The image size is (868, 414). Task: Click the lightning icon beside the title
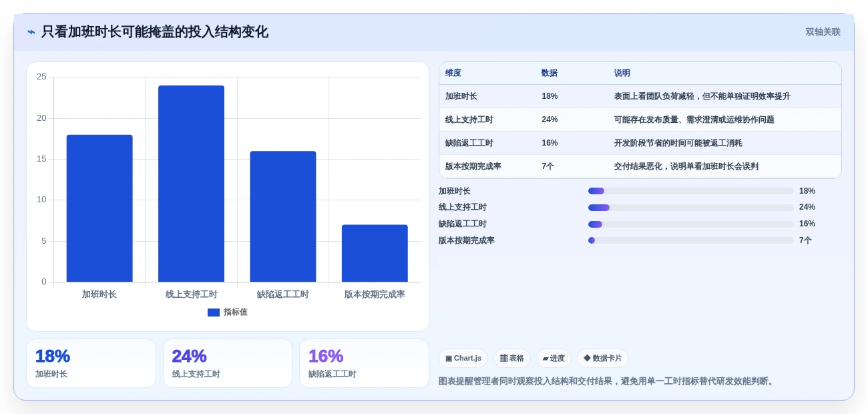(x=31, y=32)
